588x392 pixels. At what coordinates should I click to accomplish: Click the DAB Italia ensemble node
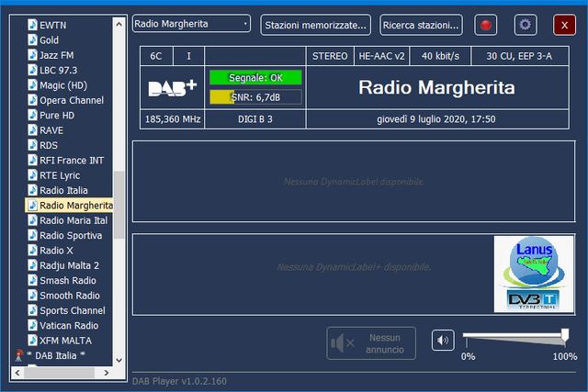click(56, 355)
